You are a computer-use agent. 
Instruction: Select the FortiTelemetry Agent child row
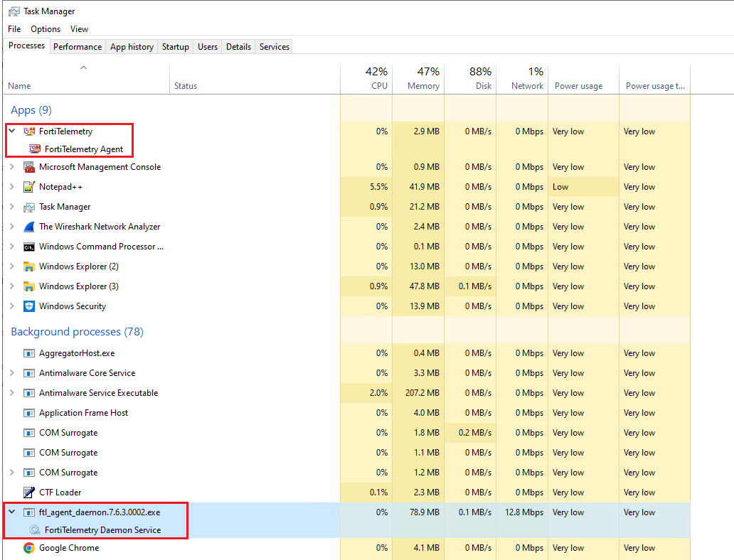click(84, 149)
